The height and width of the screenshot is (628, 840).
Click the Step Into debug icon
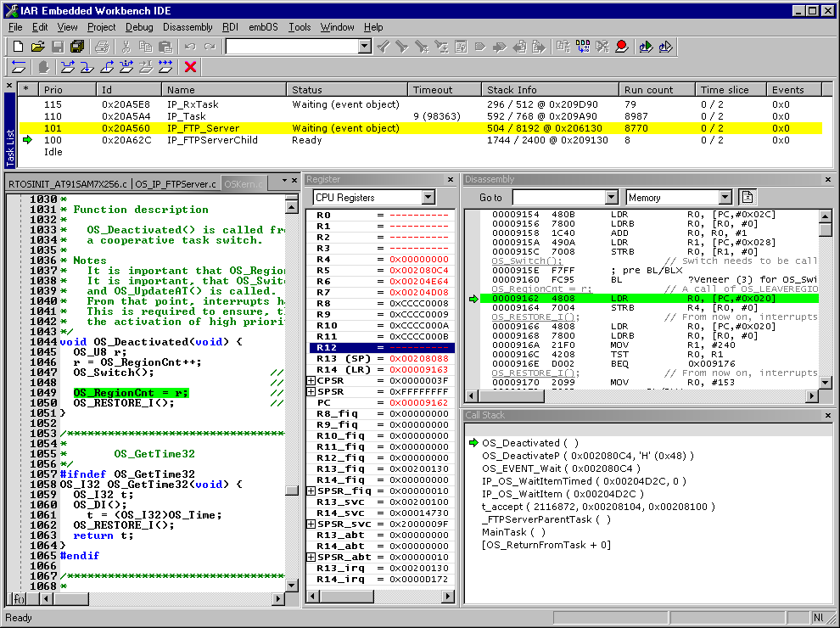87,67
